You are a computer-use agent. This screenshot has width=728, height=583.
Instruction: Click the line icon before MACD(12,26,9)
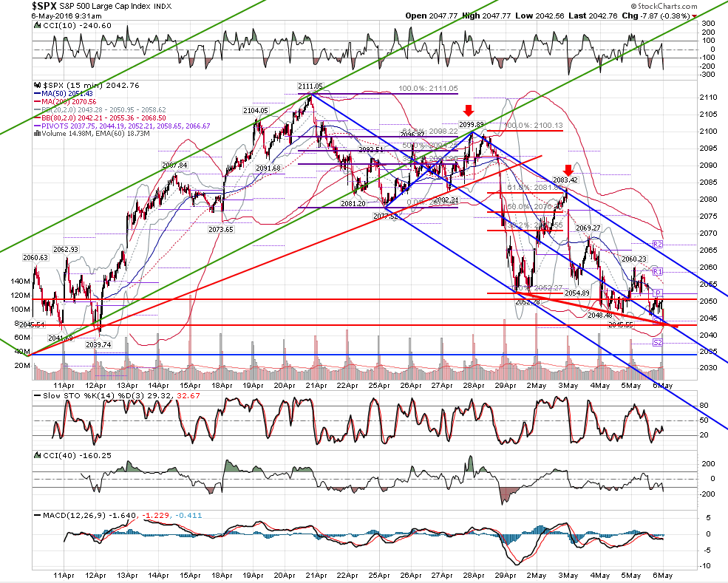[38, 515]
